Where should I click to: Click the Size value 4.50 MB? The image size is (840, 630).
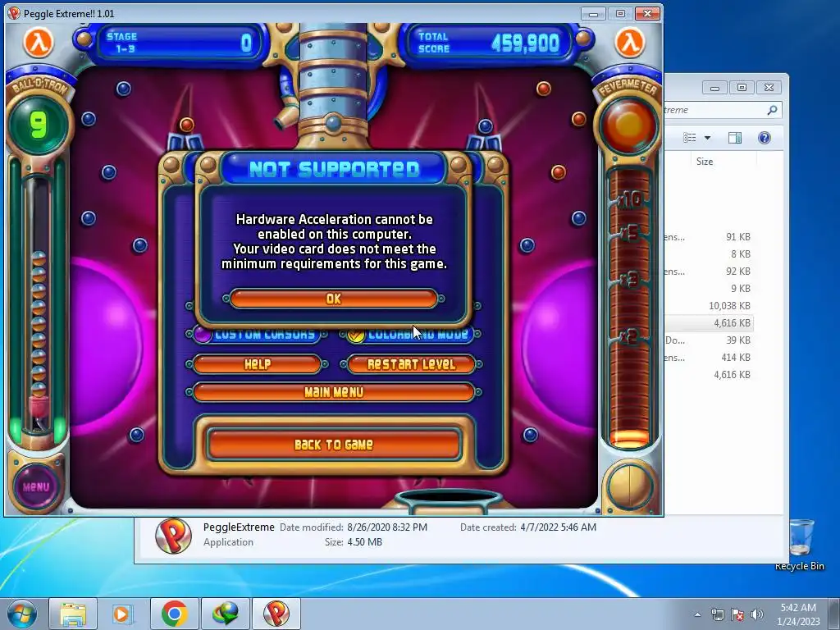pyautogui.click(x=365, y=542)
